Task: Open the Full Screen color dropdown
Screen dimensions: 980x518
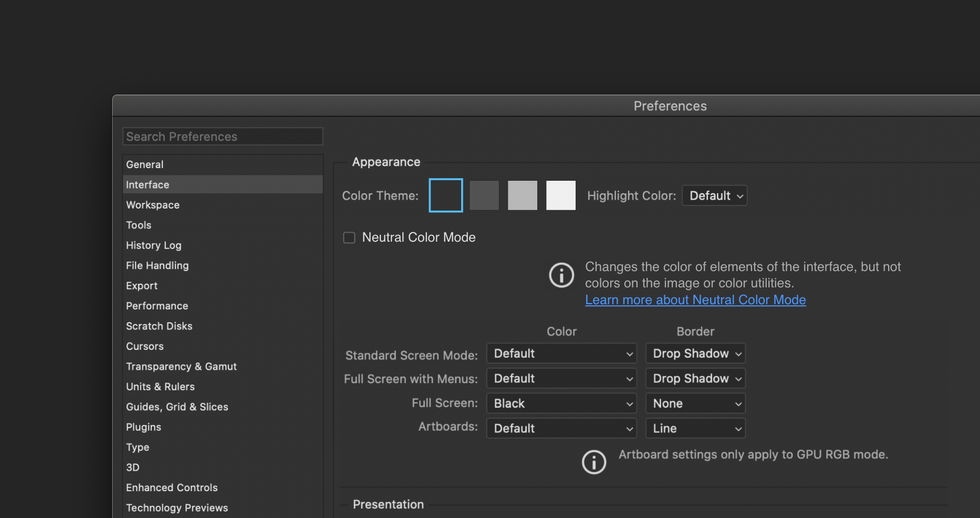Action: coord(561,403)
